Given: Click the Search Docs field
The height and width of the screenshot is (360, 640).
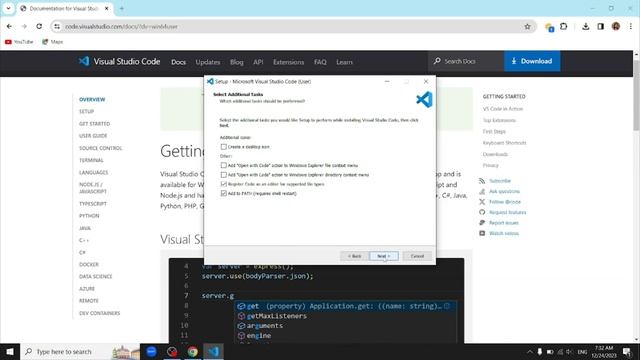Looking at the screenshot, I should 466,61.
